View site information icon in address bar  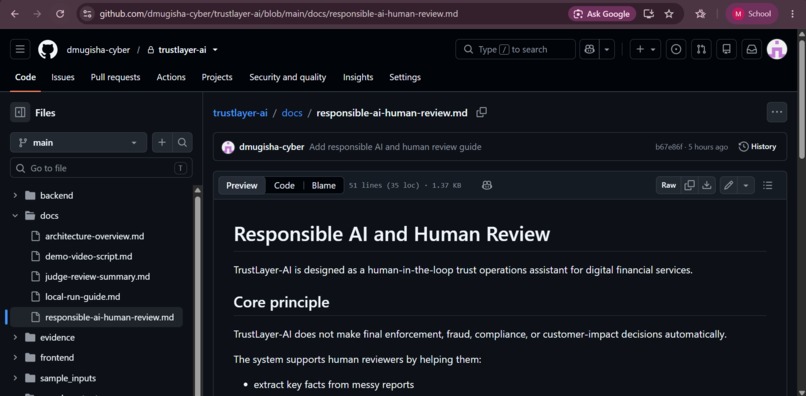point(88,14)
